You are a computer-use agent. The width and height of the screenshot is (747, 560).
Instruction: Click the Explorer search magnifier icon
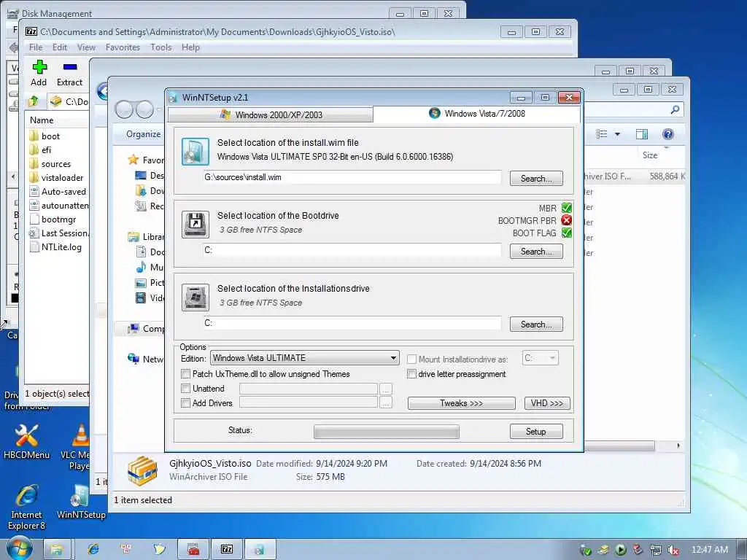[x=675, y=110]
